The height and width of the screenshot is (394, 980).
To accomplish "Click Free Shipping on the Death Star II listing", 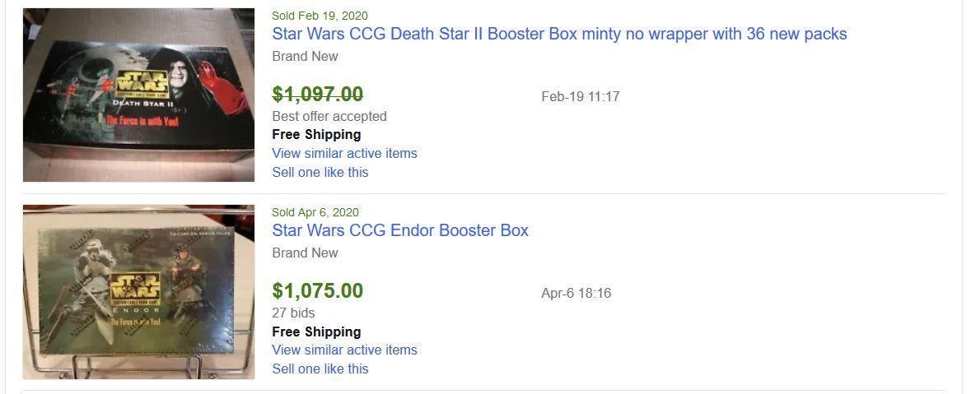I will pyautogui.click(x=316, y=134).
